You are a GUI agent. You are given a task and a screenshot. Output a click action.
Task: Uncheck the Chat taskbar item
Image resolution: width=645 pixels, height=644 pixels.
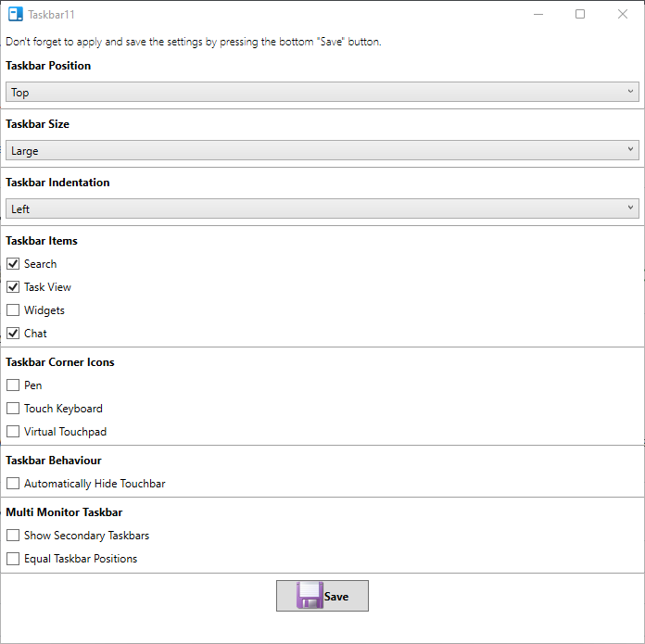click(x=13, y=334)
